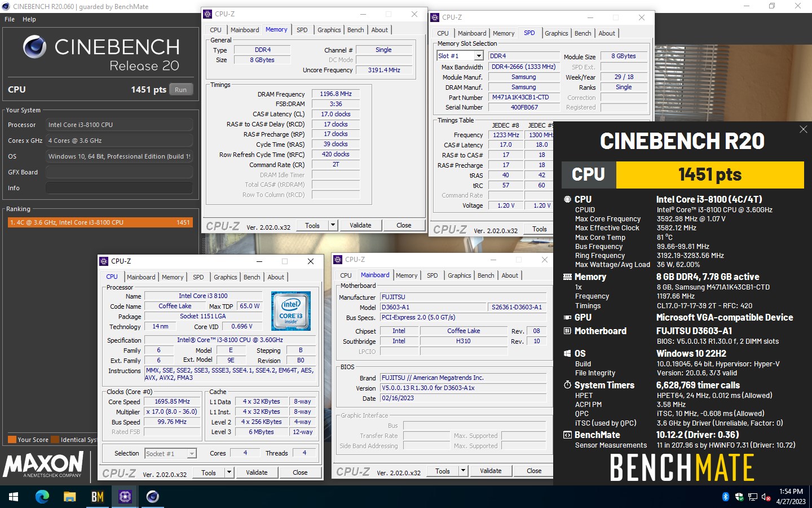
Task: Click the BenchMate section icon
Action: click(x=567, y=435)
